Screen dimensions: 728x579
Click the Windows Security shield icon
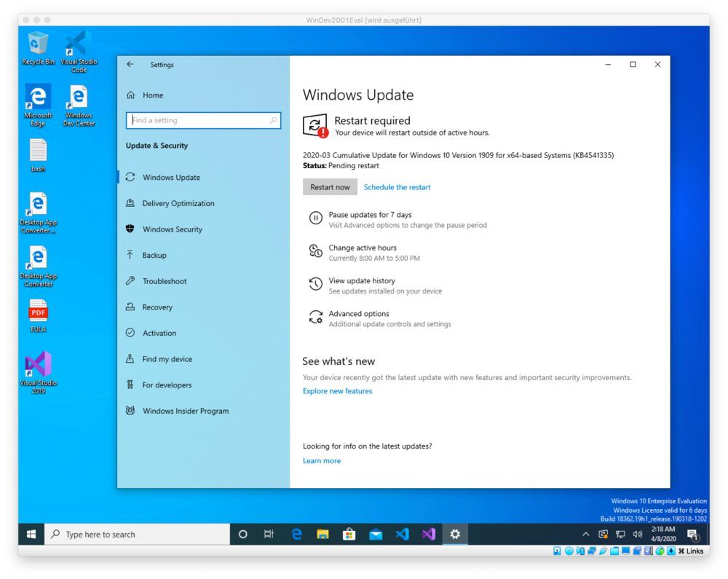click(130, 229)
